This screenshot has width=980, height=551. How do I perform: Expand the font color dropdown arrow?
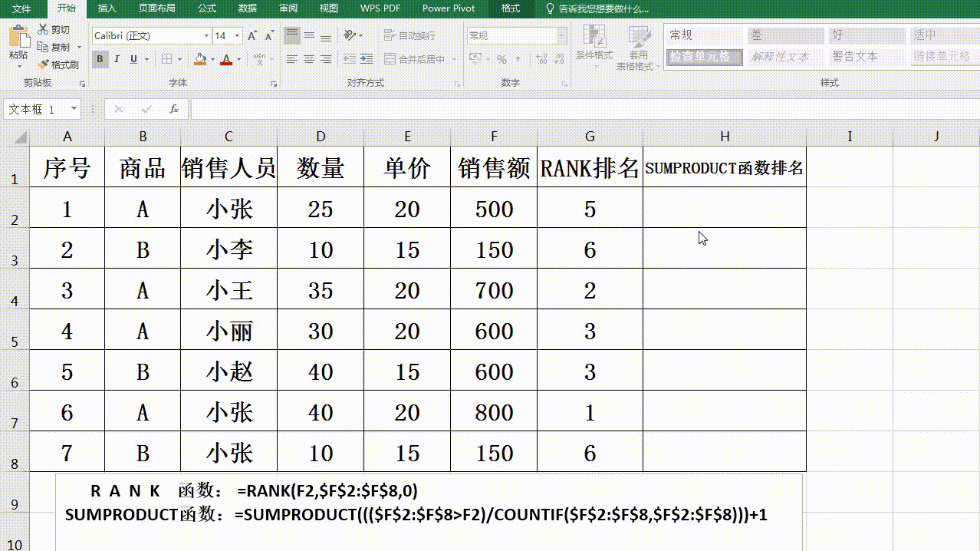[x=238, y=59]
